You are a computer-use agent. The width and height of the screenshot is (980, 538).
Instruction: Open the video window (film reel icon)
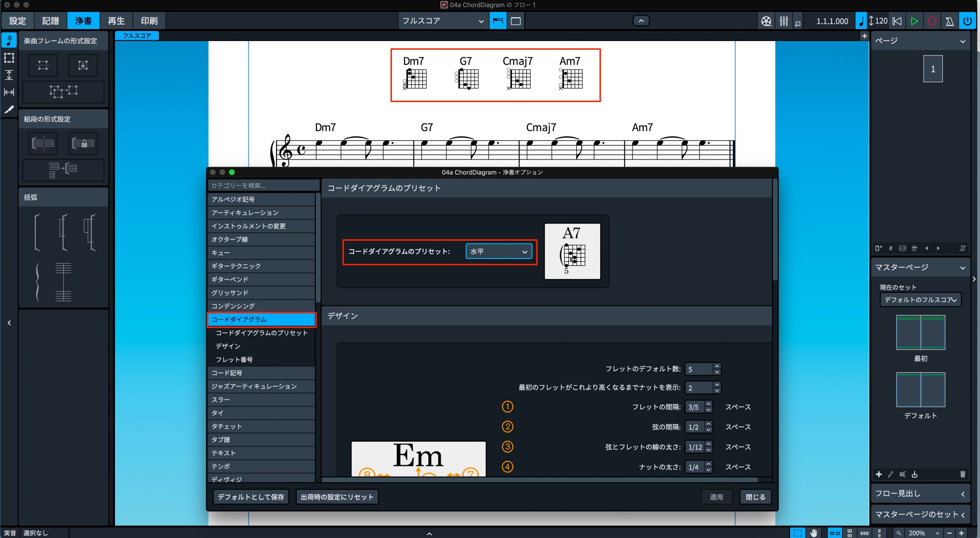click(766, 21)
